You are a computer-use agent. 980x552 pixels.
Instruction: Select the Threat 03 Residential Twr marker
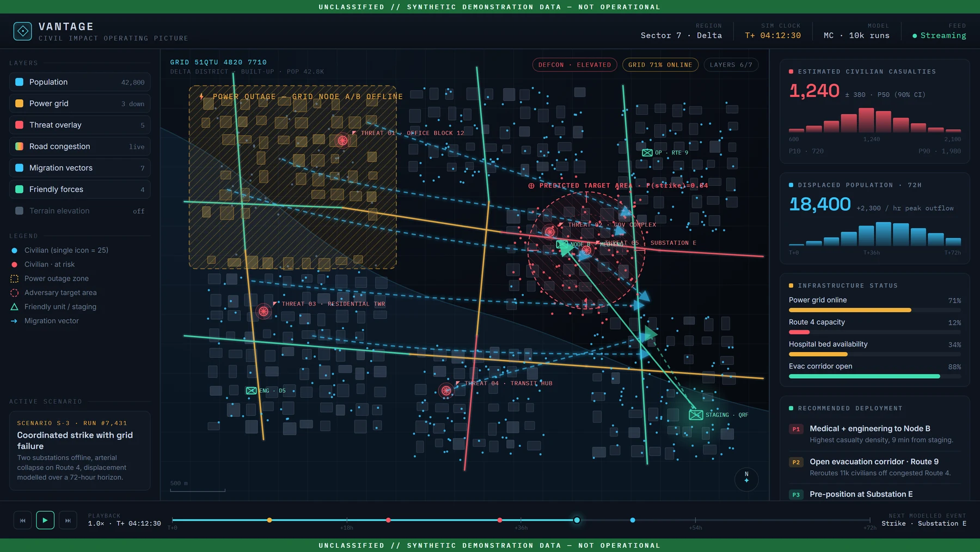[264, 312]
